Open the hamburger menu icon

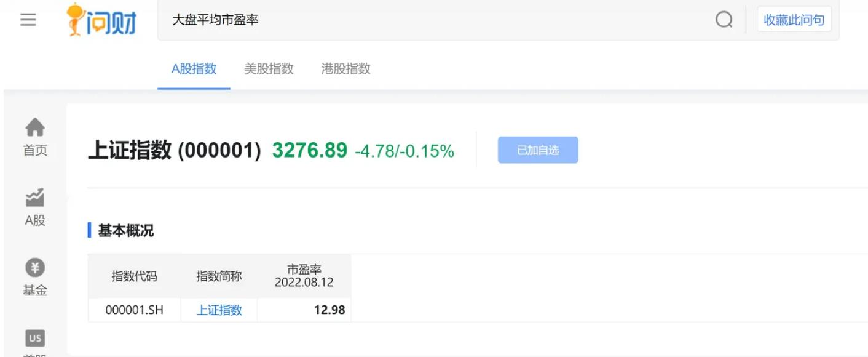pos(27,18)
